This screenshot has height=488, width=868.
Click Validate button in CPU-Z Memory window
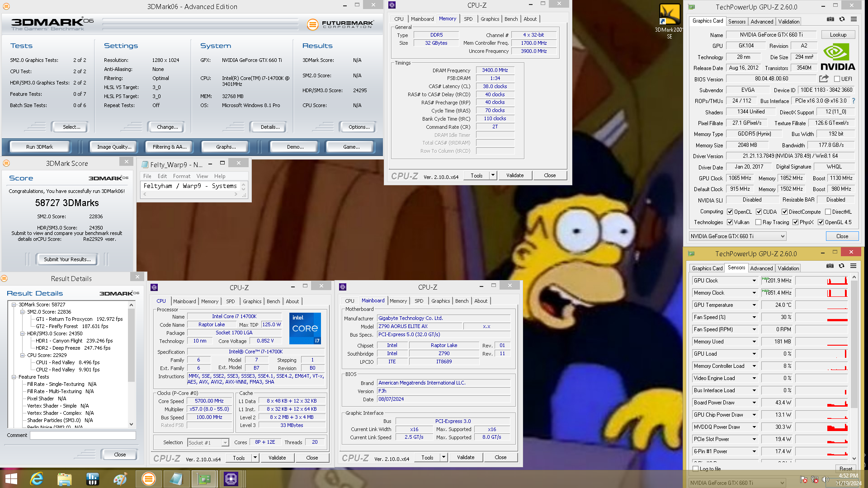click(x=514, y=175)
